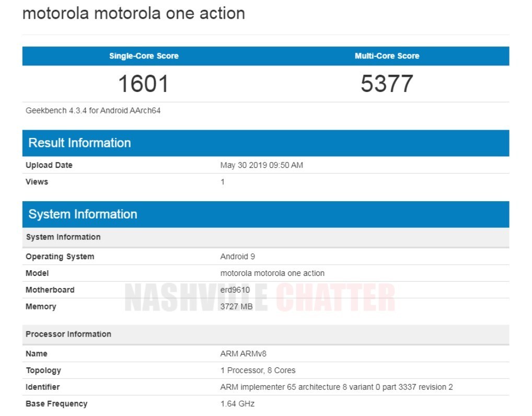
Task: Click the Result Information section header
Action: tap(79, 143)
